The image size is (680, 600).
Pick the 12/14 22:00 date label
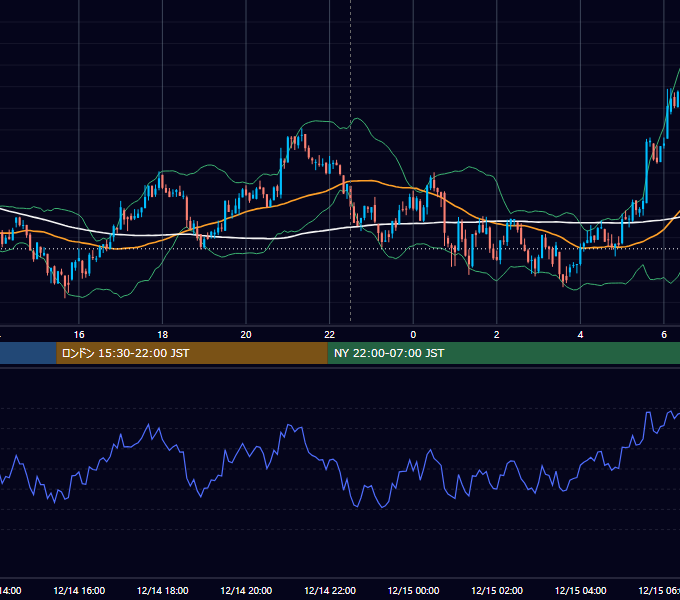coord(330,590)
